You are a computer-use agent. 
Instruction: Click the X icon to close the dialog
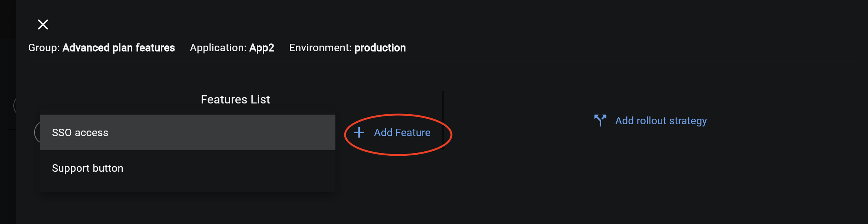point(43,24)
